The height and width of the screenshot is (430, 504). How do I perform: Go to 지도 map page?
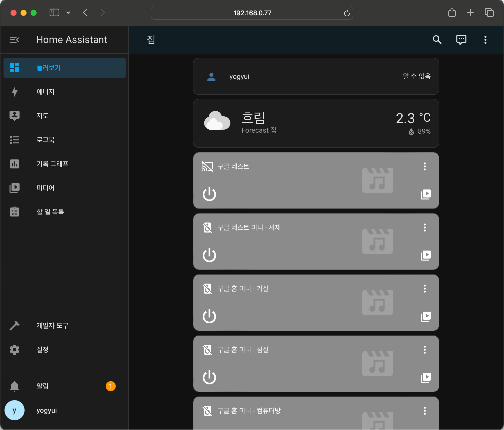pyautogui.click(x=42, y=116)
